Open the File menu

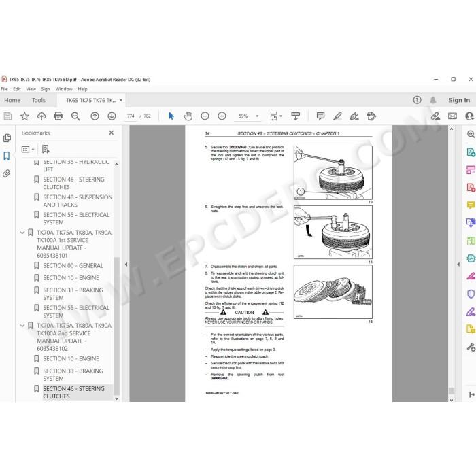[x=4, y=89]
